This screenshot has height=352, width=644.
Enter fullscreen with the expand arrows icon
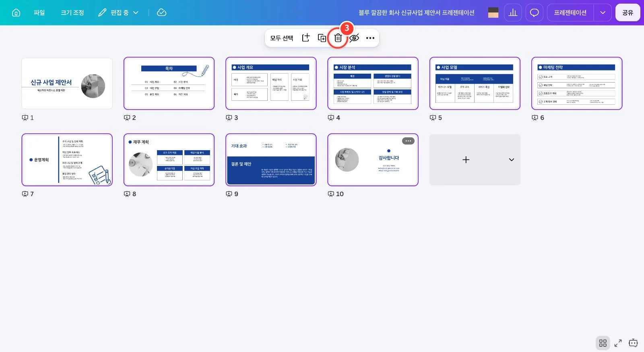pos(618,343)
